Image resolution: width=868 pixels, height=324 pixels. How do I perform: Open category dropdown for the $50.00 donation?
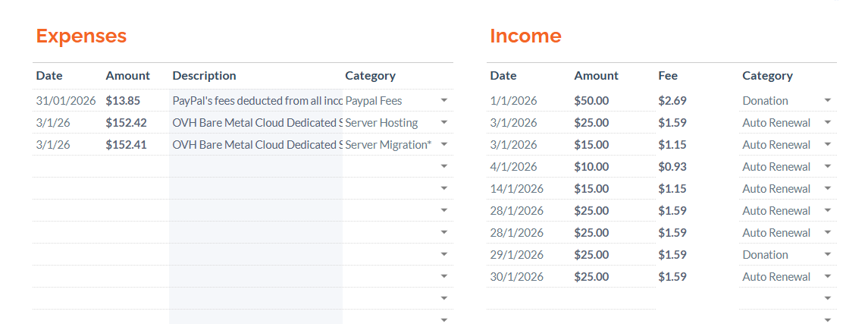click(x=828, y=100)
